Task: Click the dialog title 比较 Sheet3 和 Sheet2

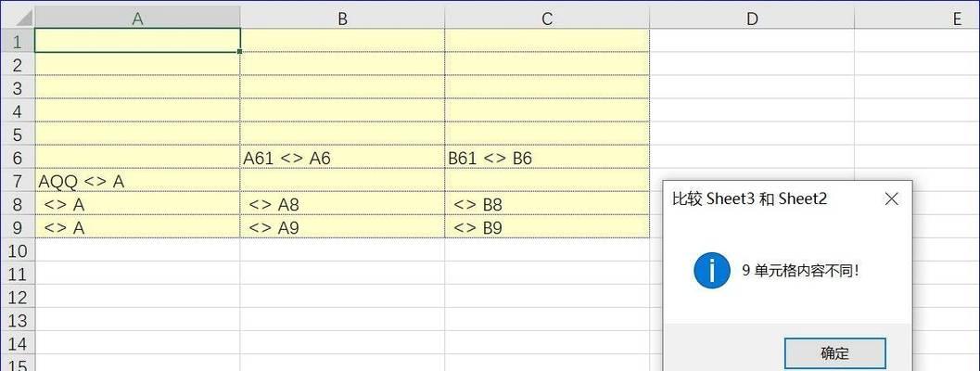Action: click(x=749, y=199)
